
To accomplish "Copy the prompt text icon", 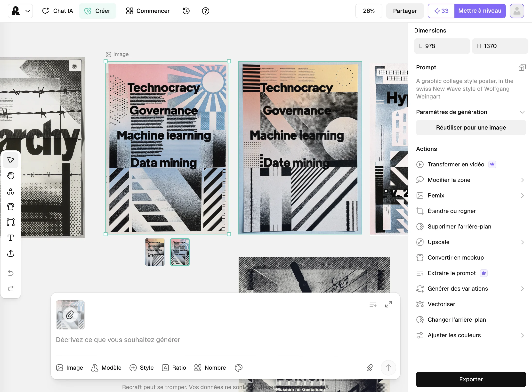I will click(522, 67).
